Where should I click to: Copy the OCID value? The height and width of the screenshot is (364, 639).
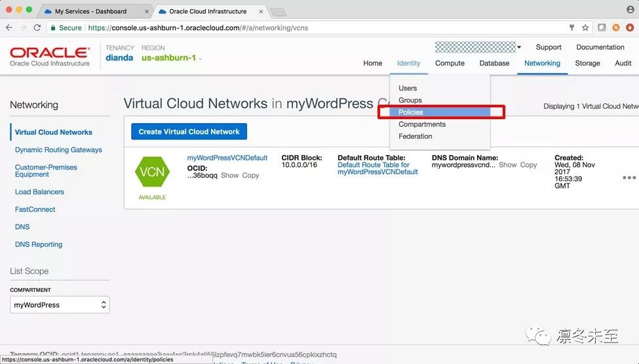[x=250, y=175]
